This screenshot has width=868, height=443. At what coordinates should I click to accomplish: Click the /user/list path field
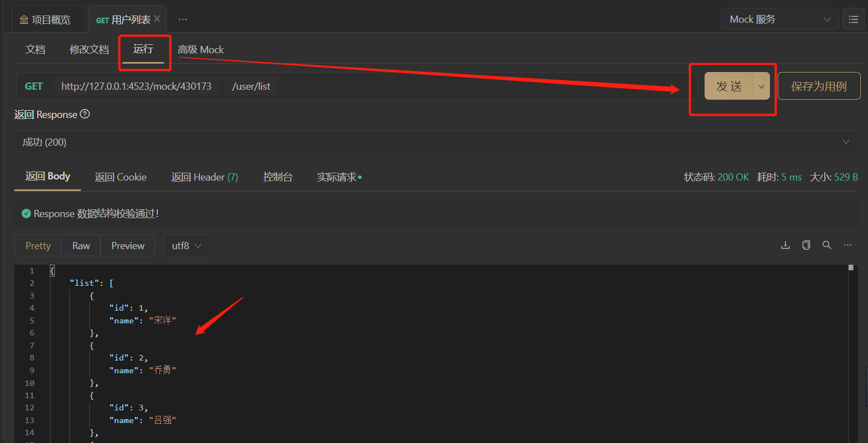coord(250,86)
